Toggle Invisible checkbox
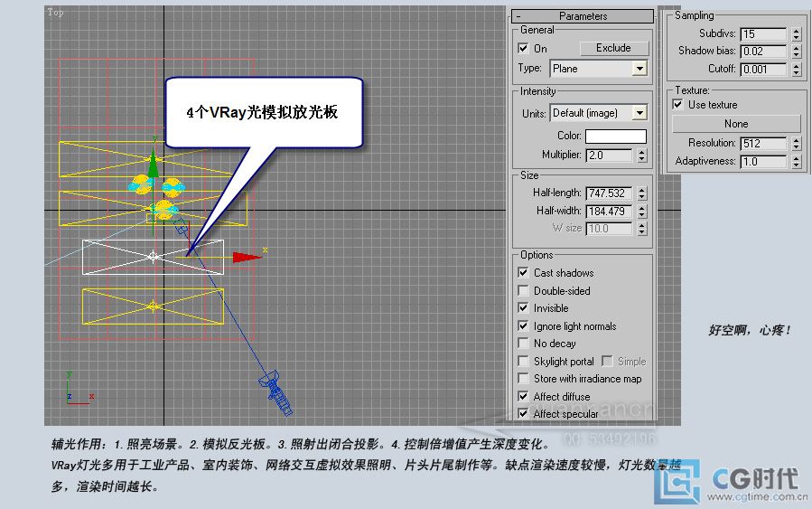The image size is (812, 509). 523,308
